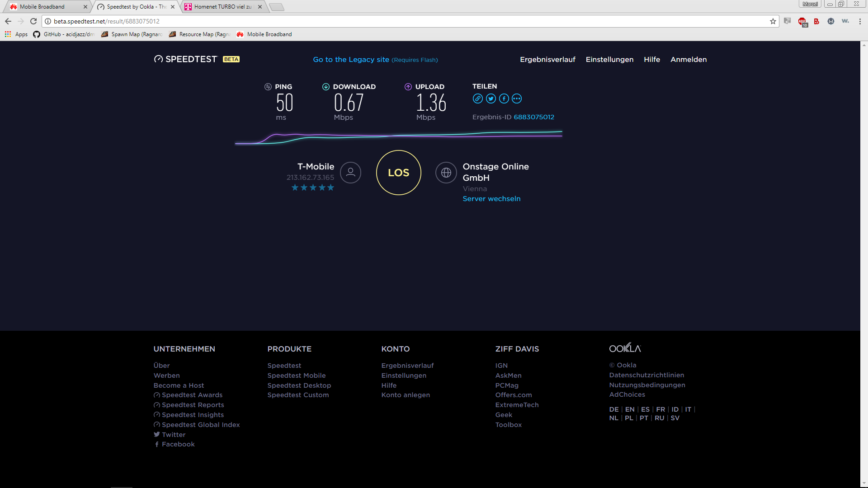Share result via Facebook icon

pyautogui.click(x=504, y=99)
